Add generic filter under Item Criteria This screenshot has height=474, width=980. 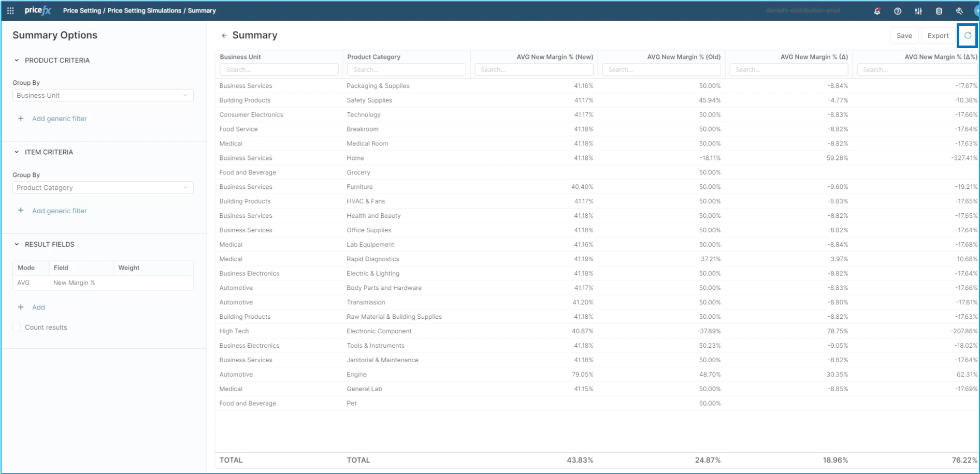(59, 211)
